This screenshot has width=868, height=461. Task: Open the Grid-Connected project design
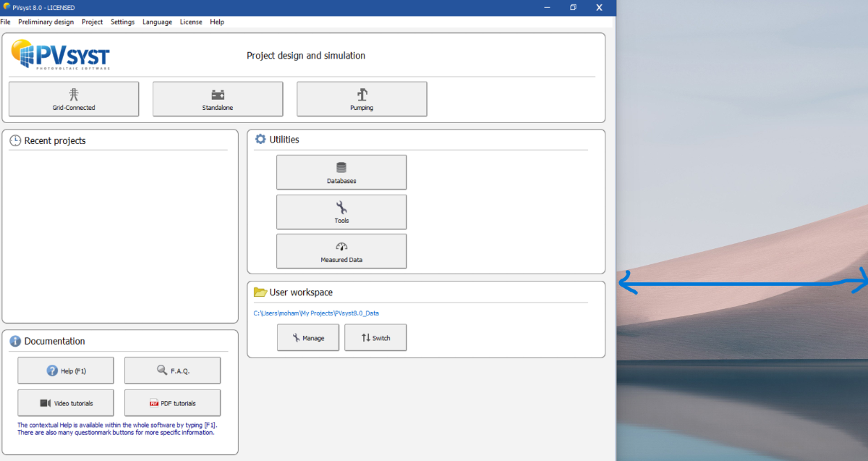click(x=74, y=99)
